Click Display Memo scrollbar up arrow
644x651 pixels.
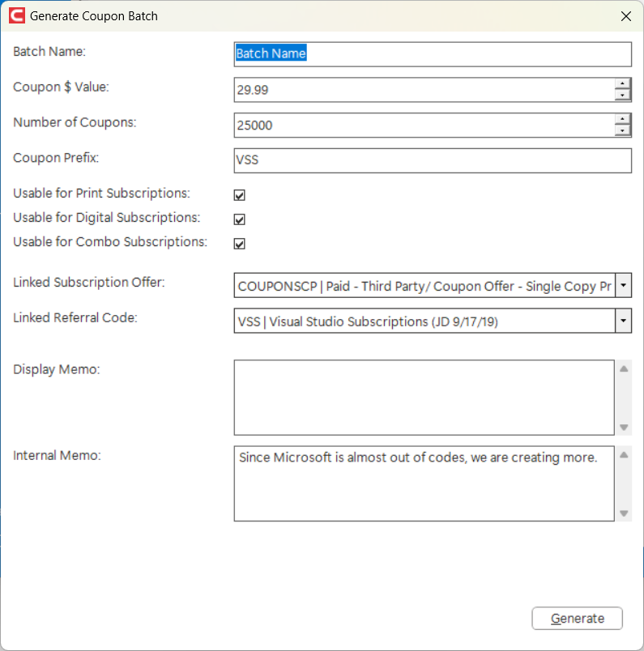tap(624, 368)
